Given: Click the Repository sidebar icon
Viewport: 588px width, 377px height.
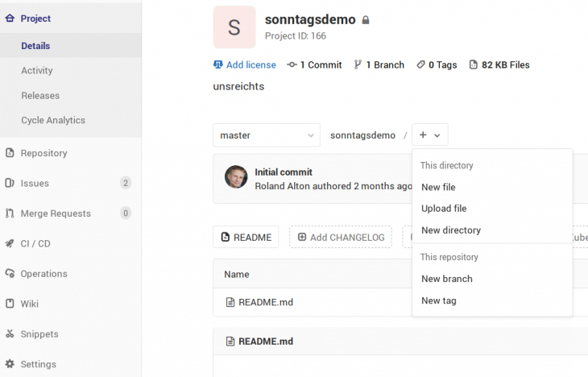Looking at the screenshot, I should [10, 153].
